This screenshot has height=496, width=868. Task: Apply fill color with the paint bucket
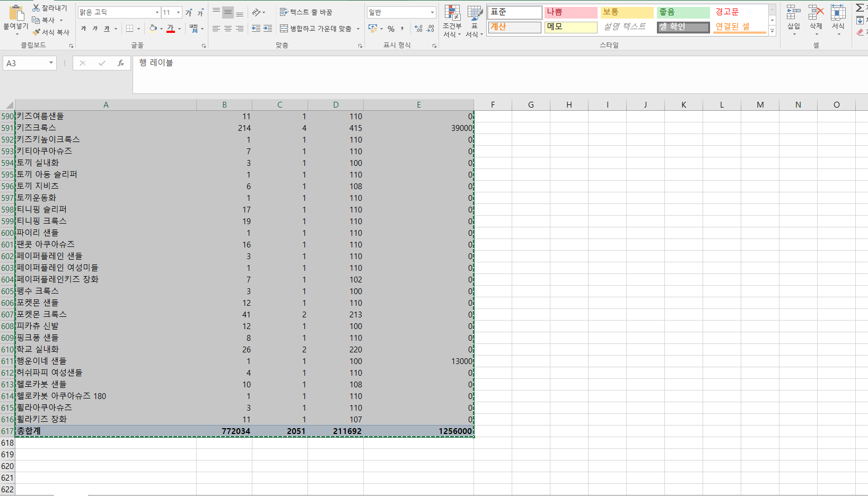pos(153,28)
